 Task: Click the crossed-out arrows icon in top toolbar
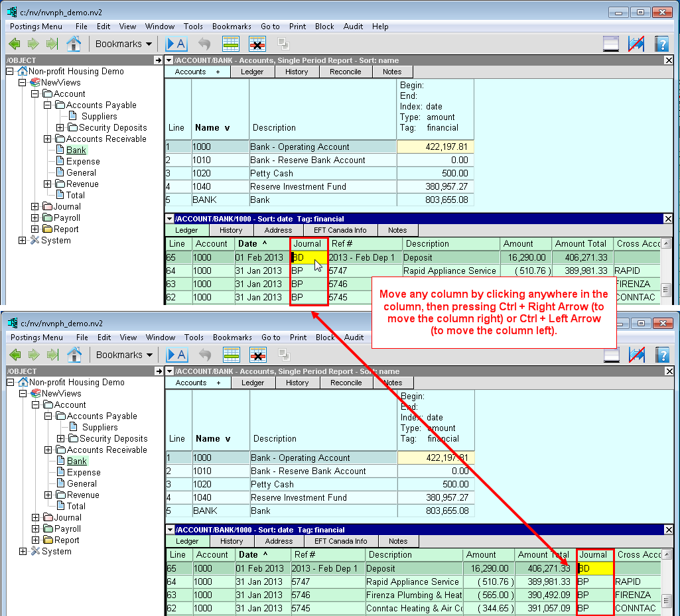(636, 44)
